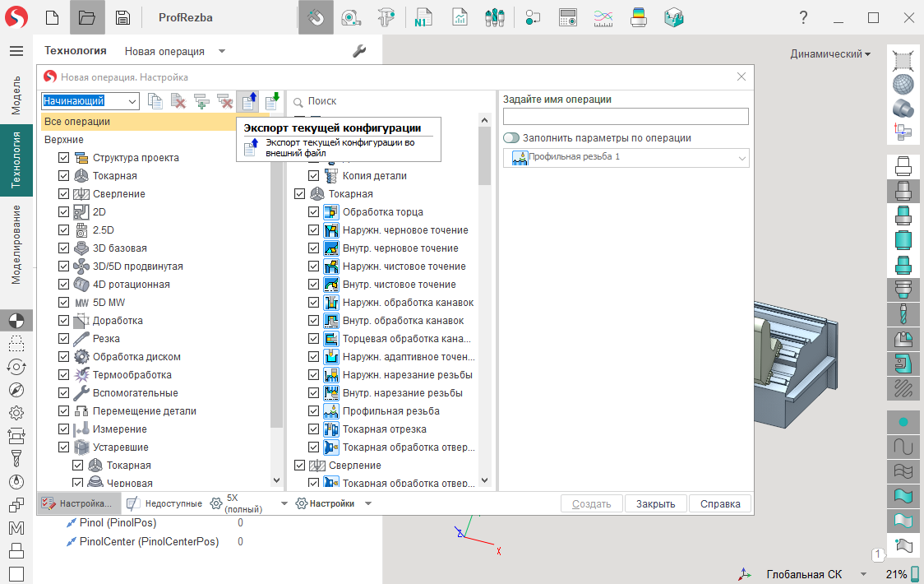Click the Open folder icon in top toolbar
Screen dimensions: 924x584
[x=87, y=17]
